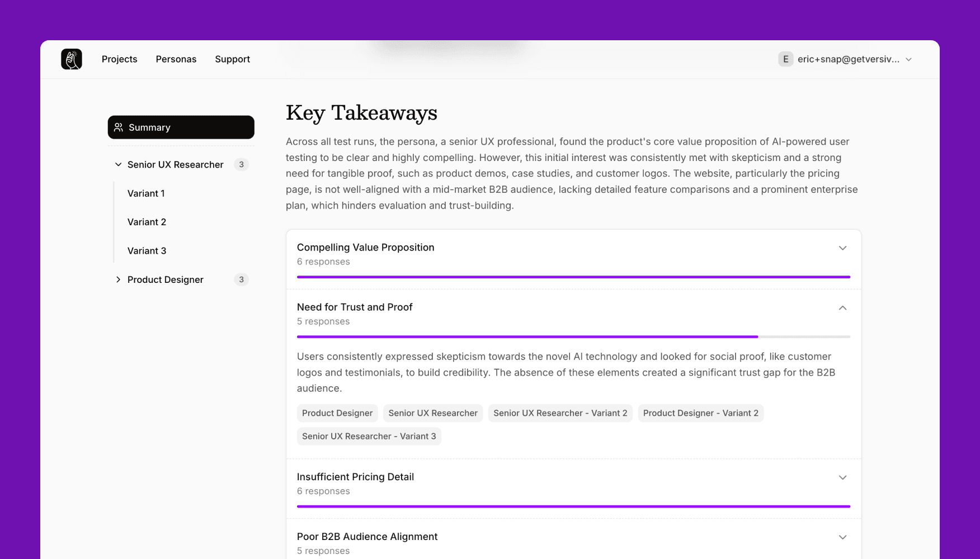Open the account email dropdown
Image resolution: width=980 pixels, height=559 pixels.
pyautogui.click(x=908, y=59)
